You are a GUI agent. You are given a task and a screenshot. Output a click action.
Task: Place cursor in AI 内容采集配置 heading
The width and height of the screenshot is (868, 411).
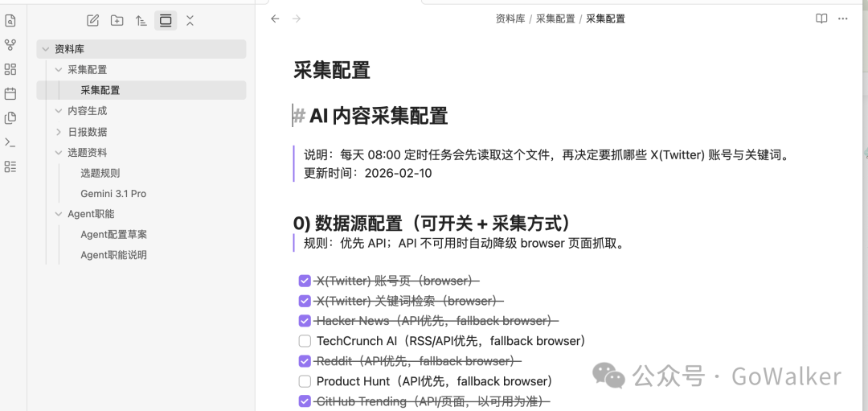379,117
